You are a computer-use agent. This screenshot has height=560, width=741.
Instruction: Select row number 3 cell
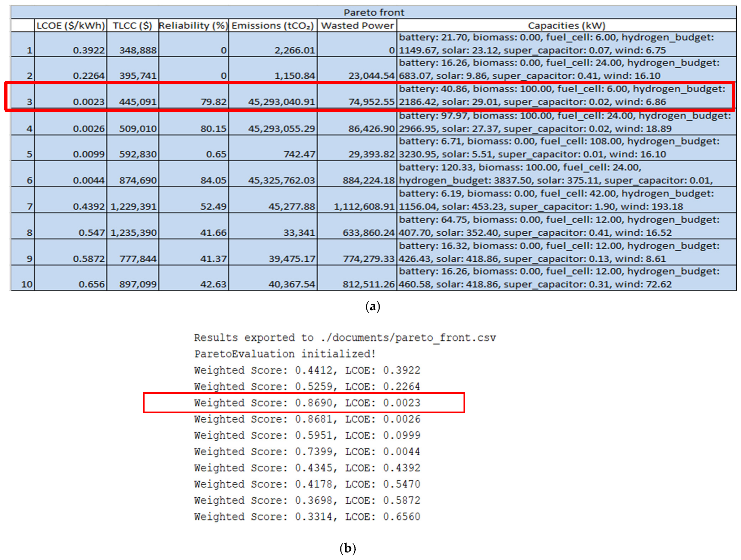pos(23,96)
